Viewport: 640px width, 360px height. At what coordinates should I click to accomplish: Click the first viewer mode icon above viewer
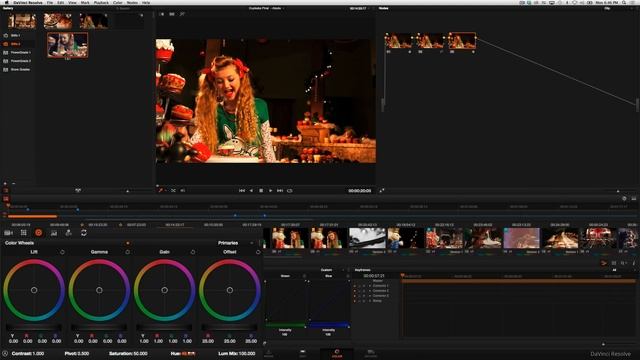click(162, 14)
